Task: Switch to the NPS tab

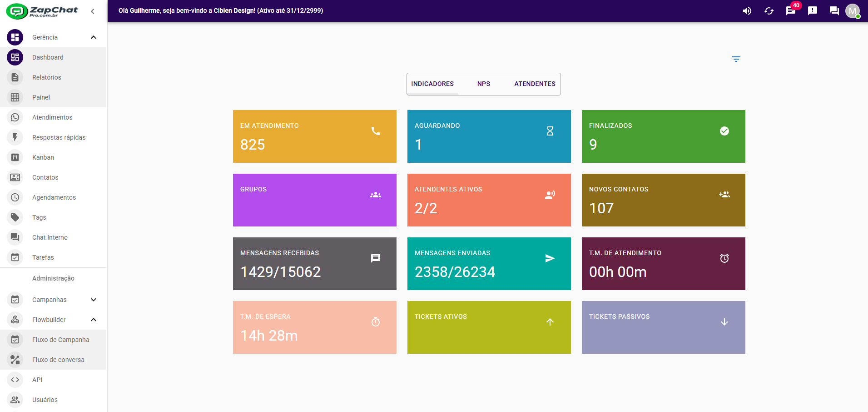Action: (483, 84)
